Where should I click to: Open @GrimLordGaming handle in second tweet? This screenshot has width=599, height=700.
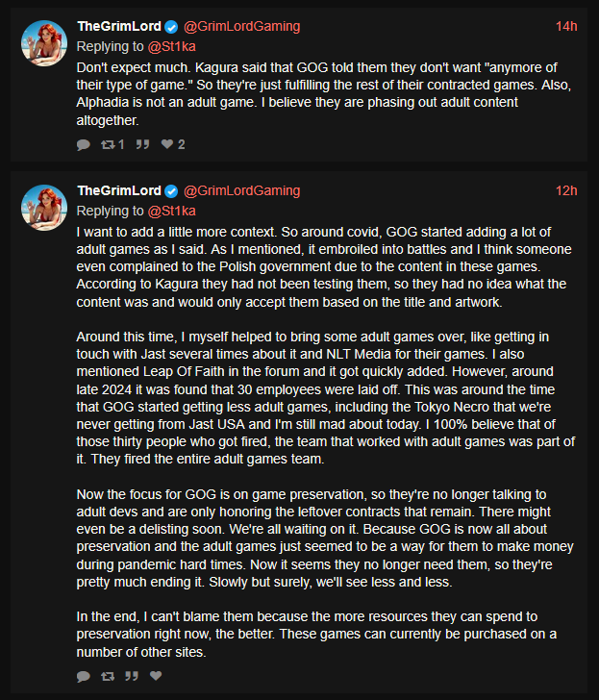(241, 191)
